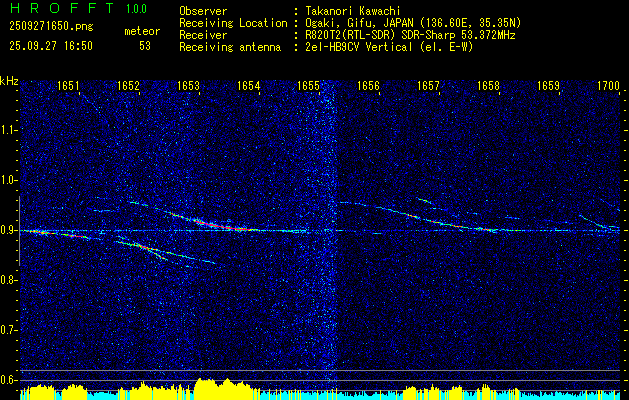Click the meteor count 53
Viewport: 629px width, 400px height.
click(x=145, y=46)
